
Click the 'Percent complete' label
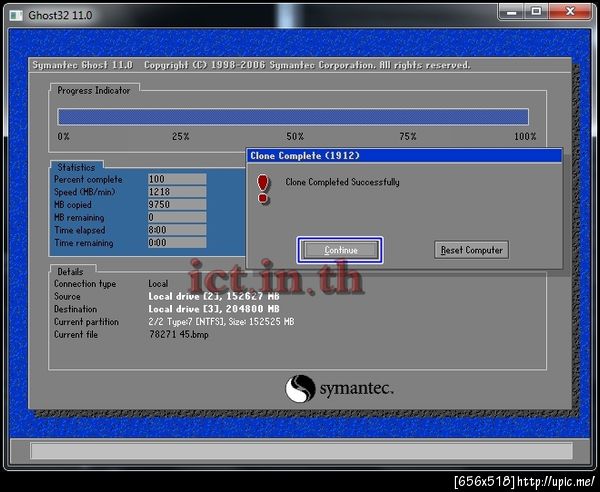click(88, 179)
